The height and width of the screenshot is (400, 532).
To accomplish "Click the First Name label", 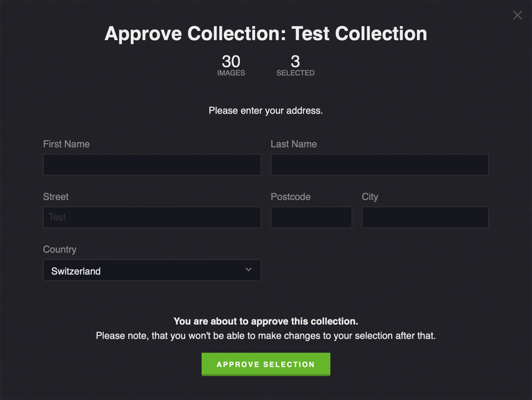I will coord(66,144).
